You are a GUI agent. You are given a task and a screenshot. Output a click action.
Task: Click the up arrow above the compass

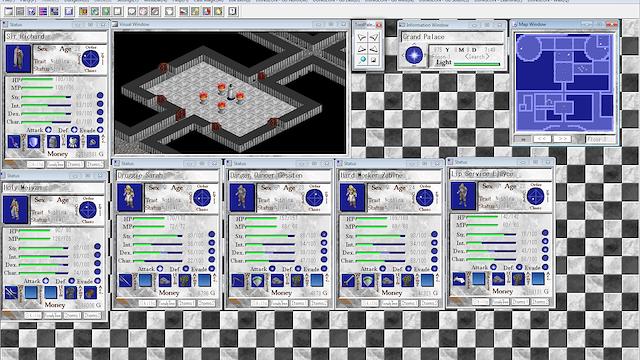(x=414, y=44)
